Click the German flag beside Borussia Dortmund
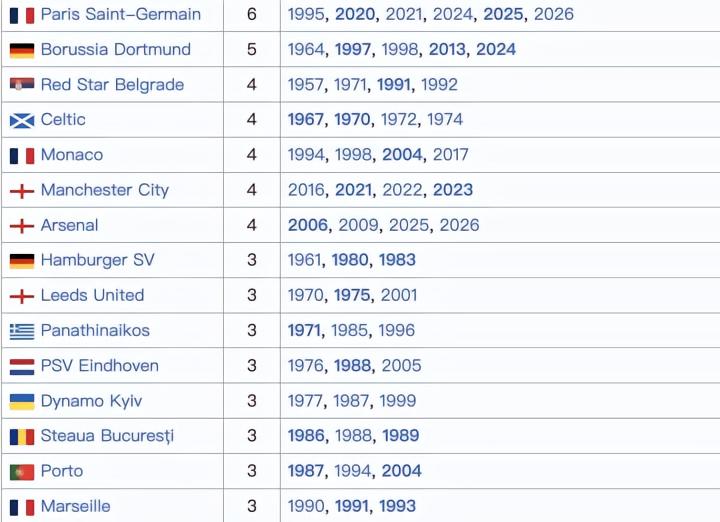The height and width of the screenshot is (522, 720). [x=22, y=50]
